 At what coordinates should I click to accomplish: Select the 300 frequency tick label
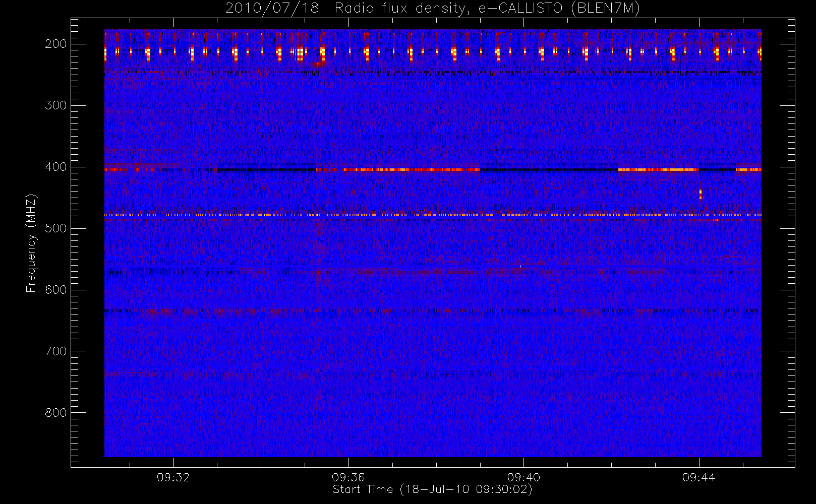click(x=55, y=105)
